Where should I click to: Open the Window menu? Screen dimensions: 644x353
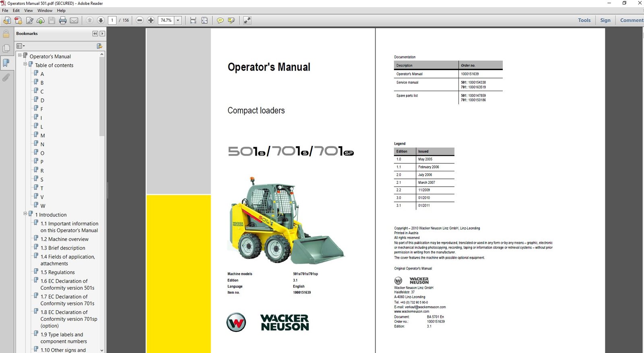pyautogui.click(x=45, y=10)
